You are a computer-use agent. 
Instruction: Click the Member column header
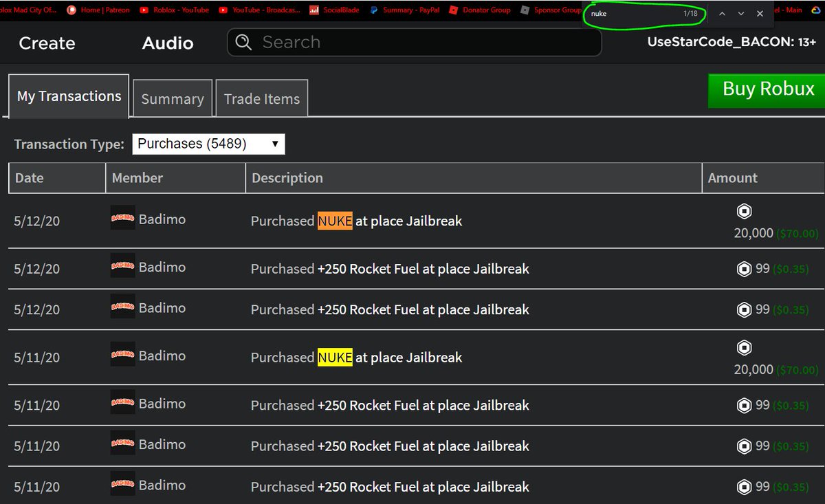tap(175, 178)
